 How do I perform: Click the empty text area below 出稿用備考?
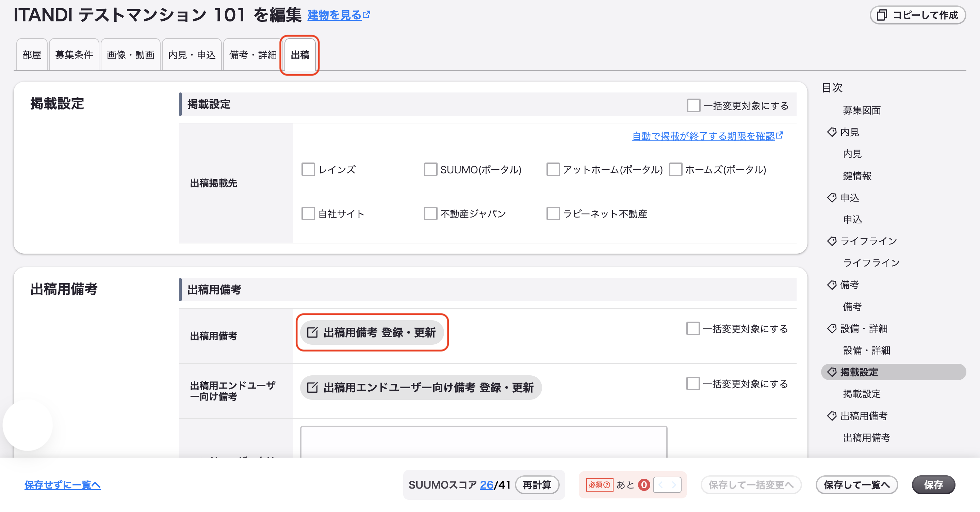484,442
